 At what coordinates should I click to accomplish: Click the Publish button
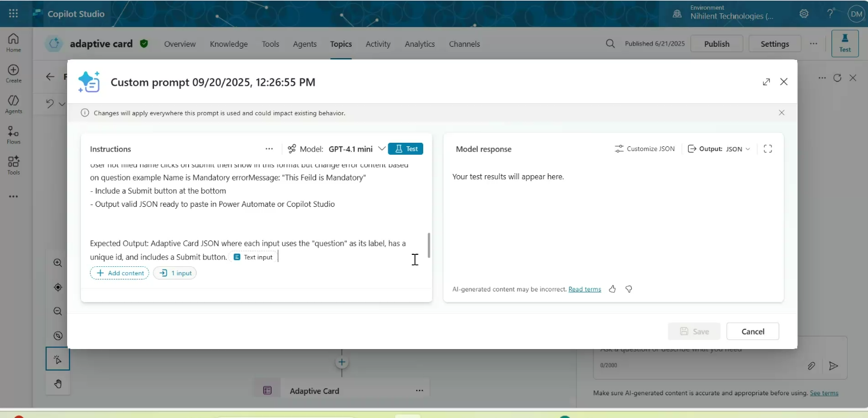(x=717, y=44)
